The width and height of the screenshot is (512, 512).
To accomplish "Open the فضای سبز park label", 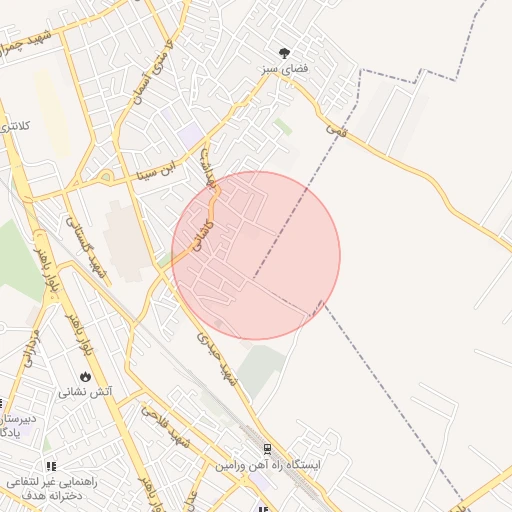I will [x=284, y=69].
